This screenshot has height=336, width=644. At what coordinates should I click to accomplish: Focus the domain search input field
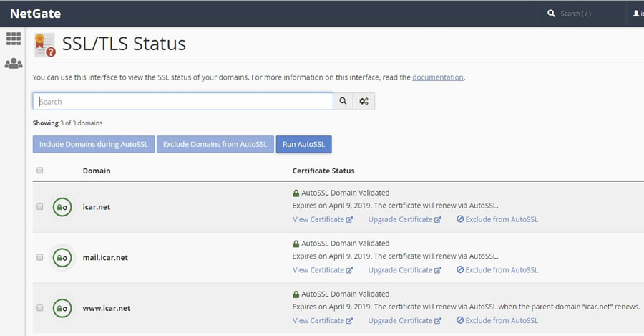tap(182, 102)
